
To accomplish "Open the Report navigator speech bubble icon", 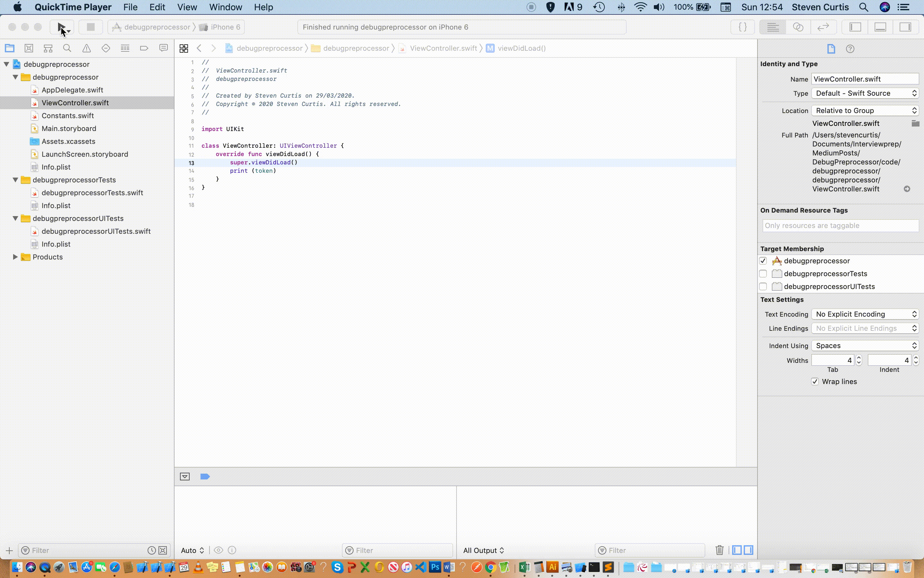I will tap(163, 48).
